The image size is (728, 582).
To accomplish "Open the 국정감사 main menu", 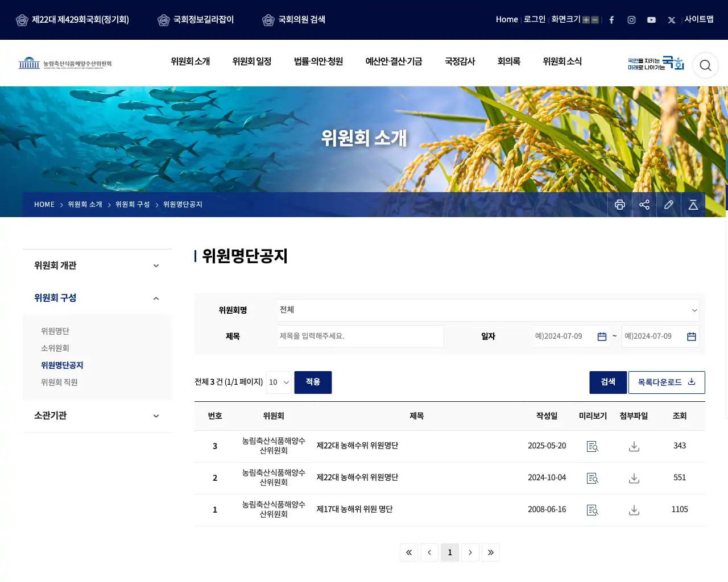I will pos(460,61).
